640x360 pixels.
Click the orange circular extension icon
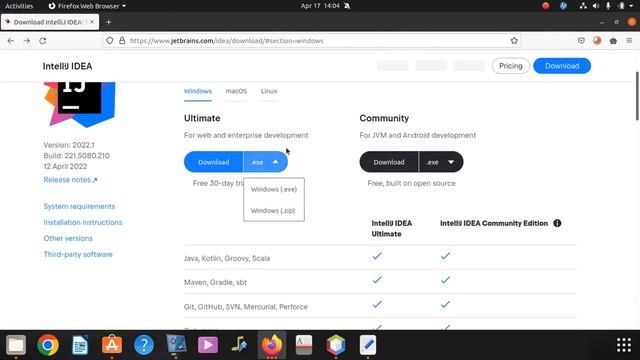coord(597,41)
